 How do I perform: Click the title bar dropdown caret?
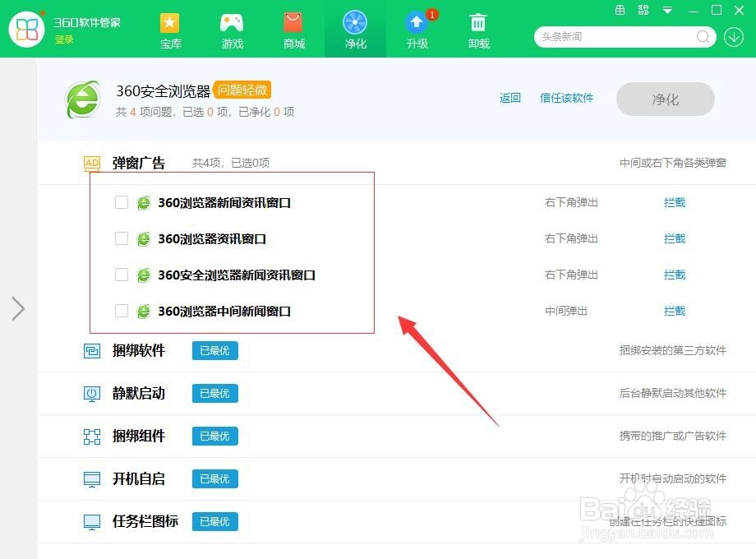(667, 10)
